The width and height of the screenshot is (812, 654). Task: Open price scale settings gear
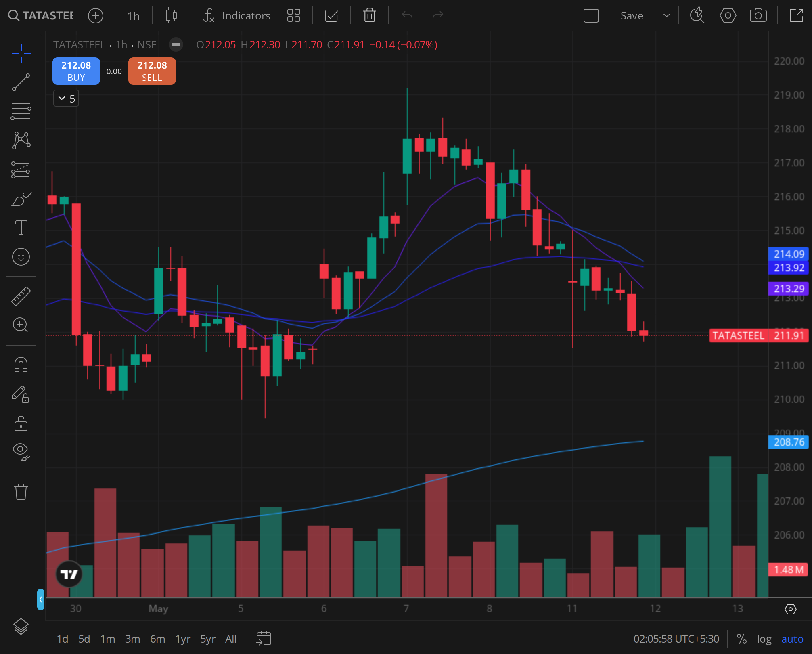coord(790,609)
